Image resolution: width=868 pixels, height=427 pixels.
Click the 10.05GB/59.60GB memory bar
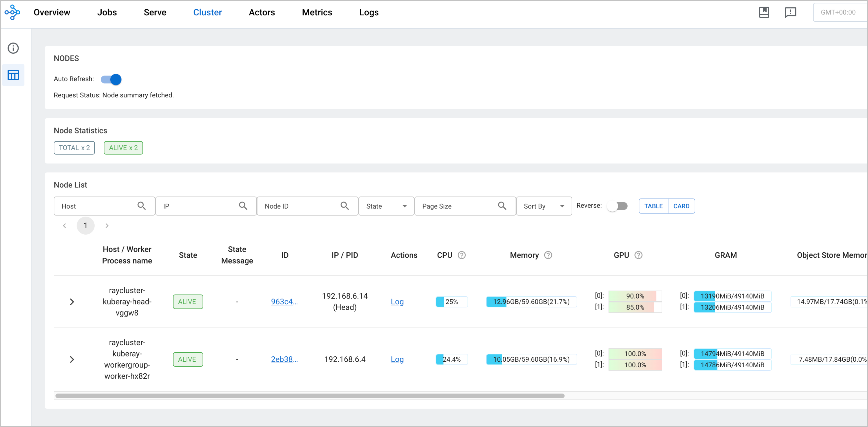tap(531, 359)
